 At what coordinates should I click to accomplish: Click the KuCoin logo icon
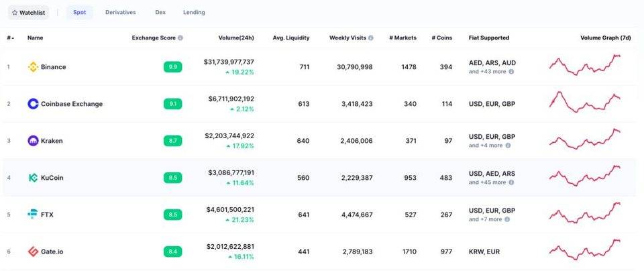pyautogui.click(x=33, y=178)
